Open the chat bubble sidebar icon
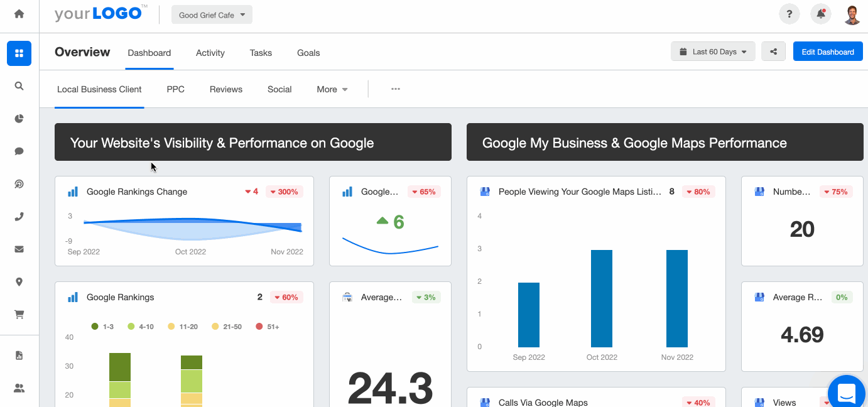This screenshot has height=407, width=868. pyautogui.click(x=19, y=151)
